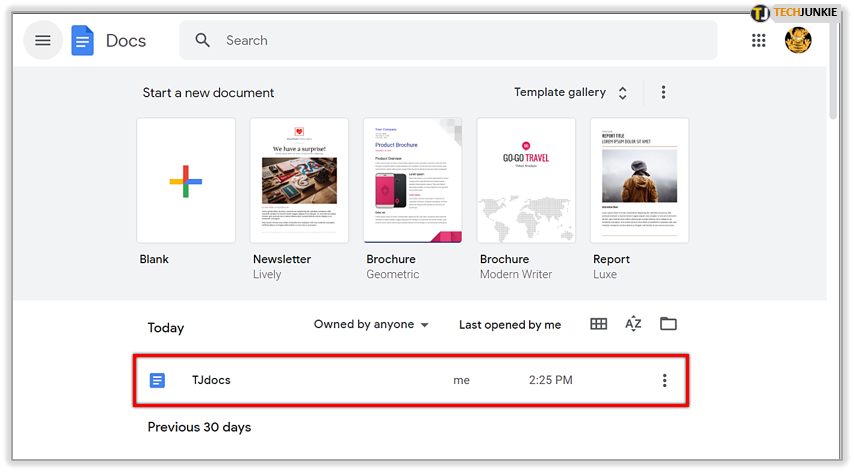This screenshot has height=472, width=854.
Task: Open AZ sort options
Action: coord(633,324)
